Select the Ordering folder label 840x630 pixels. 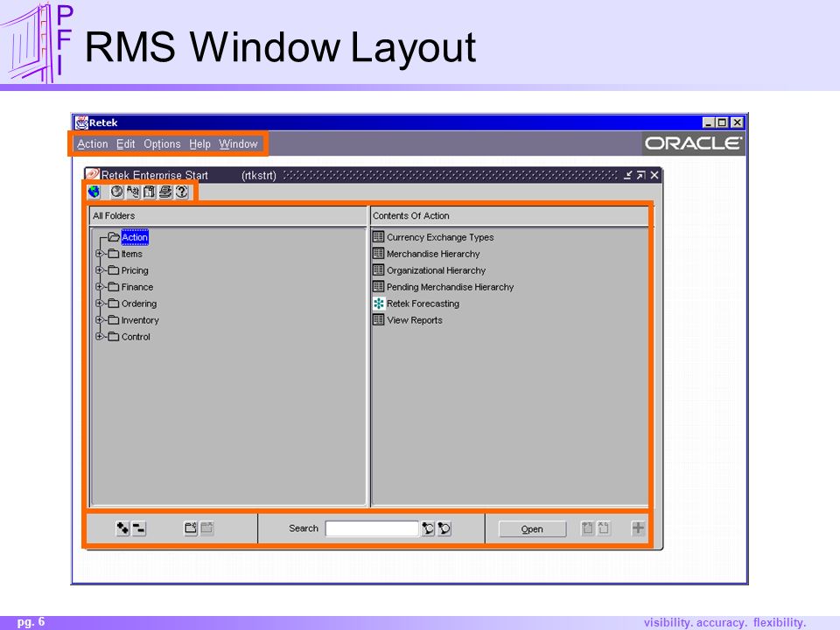coord(139,304)
